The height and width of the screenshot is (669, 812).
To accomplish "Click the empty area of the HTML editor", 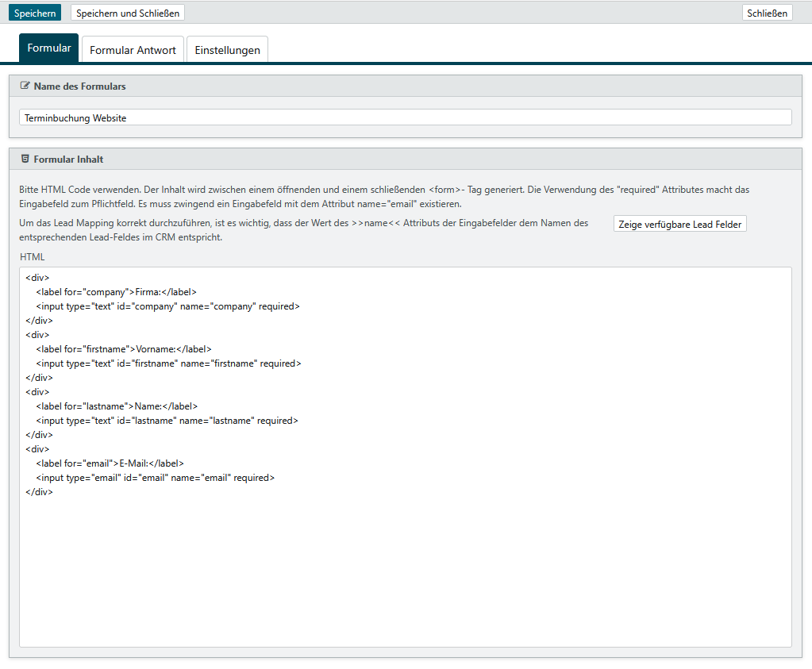I will (405, 571).
